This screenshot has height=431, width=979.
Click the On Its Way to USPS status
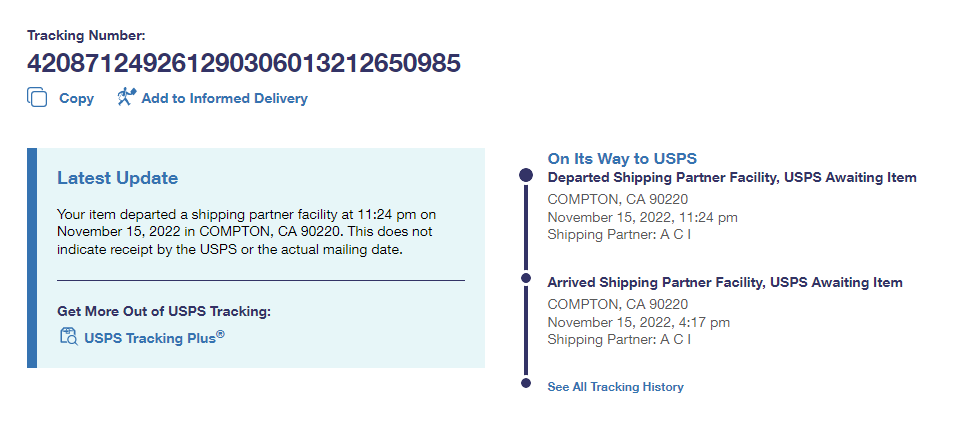pos(622,158)
